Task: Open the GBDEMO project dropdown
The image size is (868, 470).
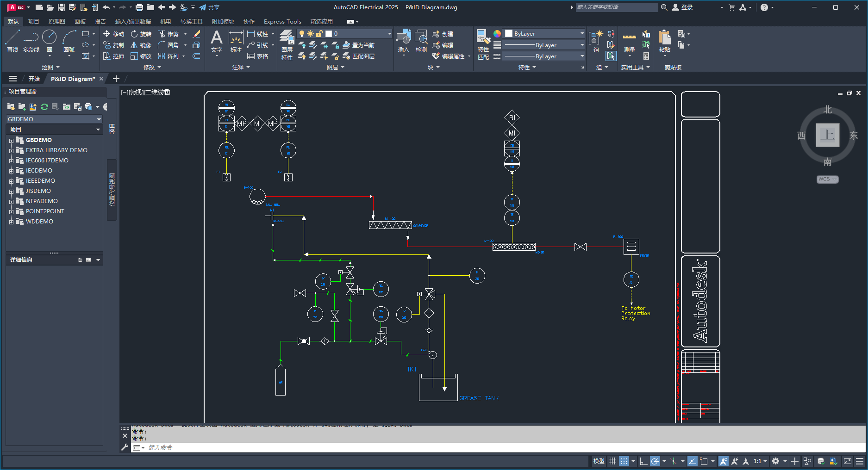Action: click(x=99, y=119)
